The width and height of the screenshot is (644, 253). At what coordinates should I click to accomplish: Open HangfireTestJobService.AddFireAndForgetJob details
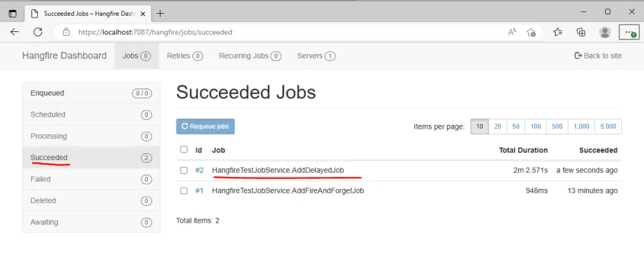pyautogui.click(x=288, y=191)
